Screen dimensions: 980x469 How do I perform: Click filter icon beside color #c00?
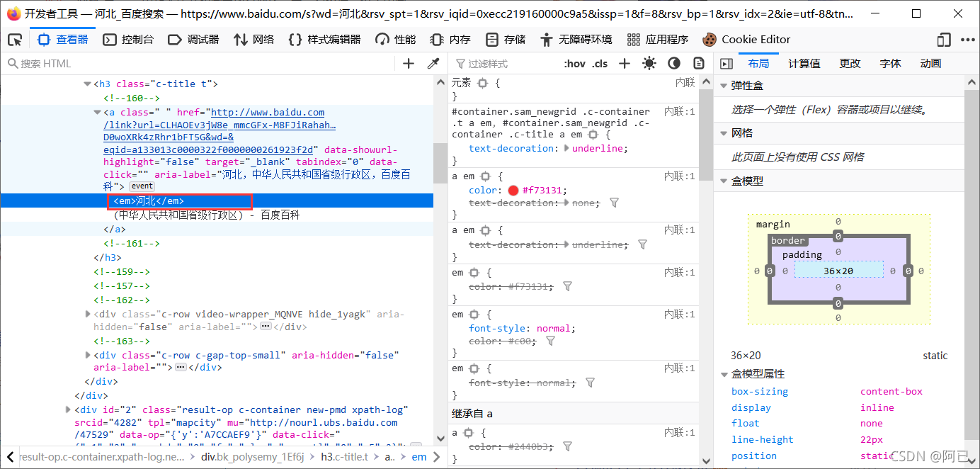(x=550, y=341)
